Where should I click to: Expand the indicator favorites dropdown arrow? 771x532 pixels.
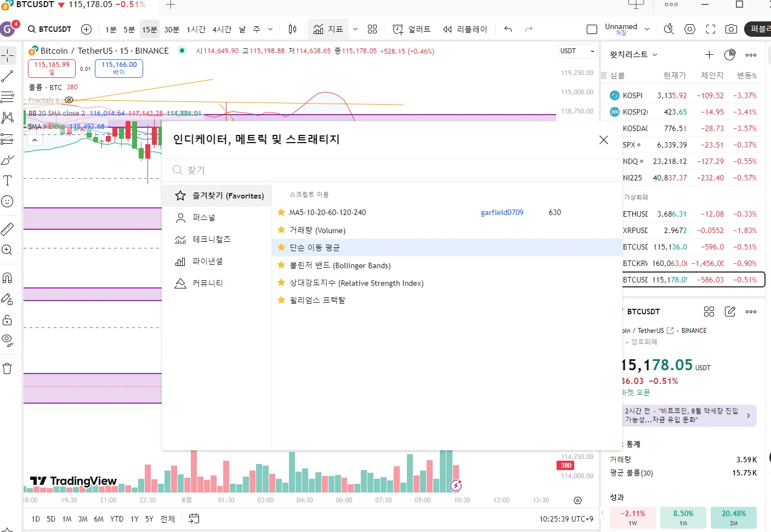click(355, 29)
